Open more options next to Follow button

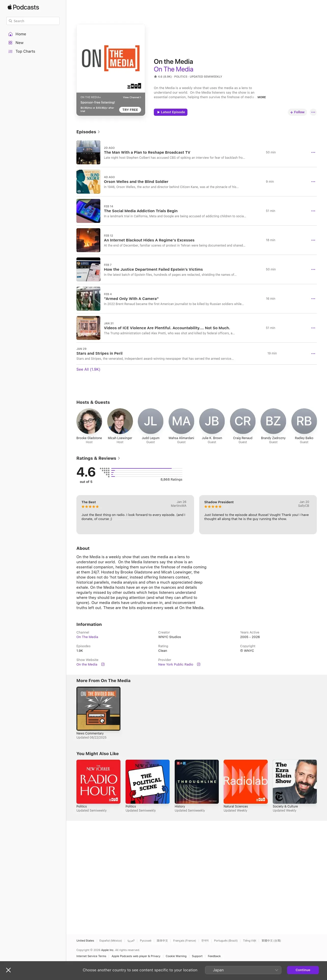[313, 112]
